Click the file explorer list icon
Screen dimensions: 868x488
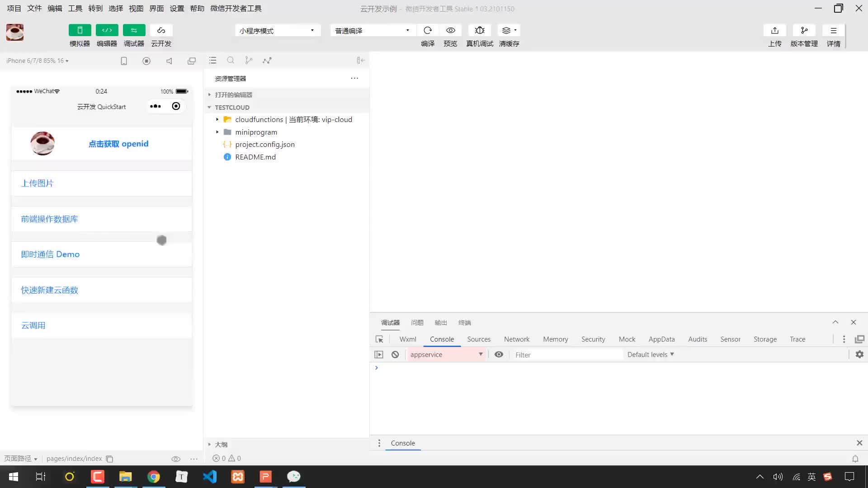click(213, 60)
